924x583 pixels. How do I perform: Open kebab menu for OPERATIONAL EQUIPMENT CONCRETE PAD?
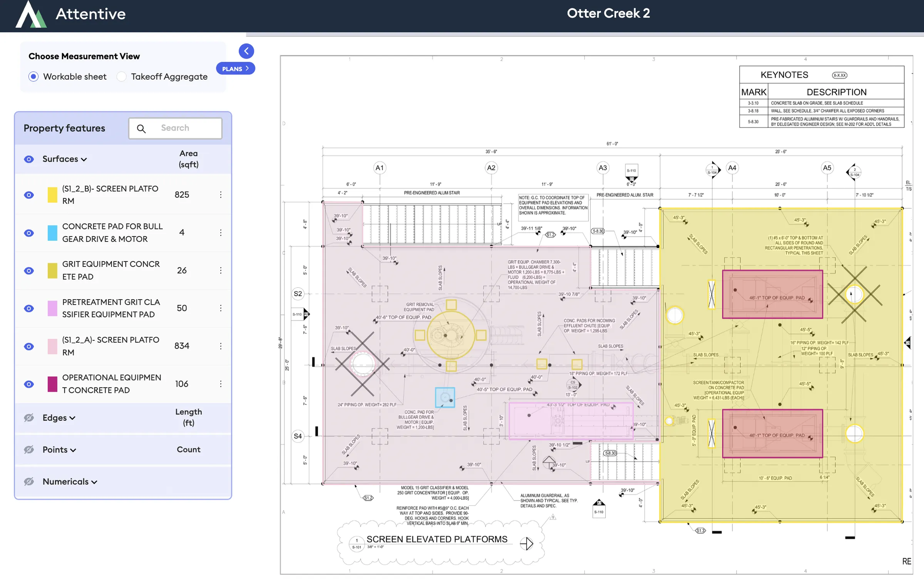tap(221, 384)
